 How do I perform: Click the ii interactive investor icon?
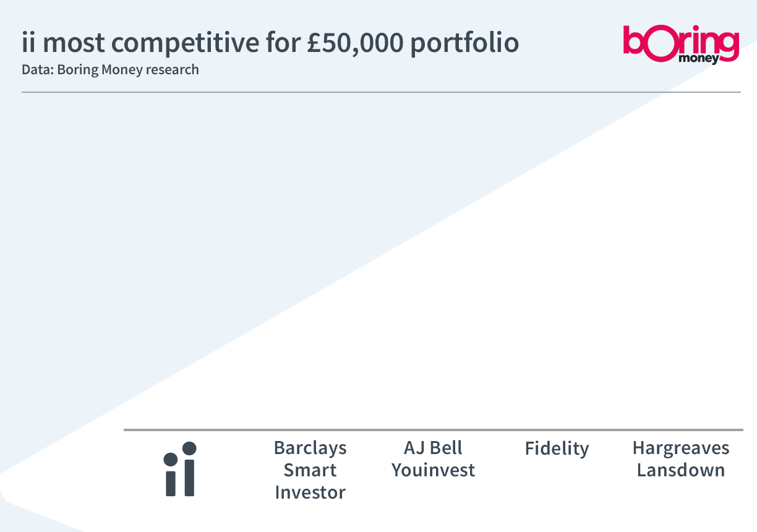(x=180, y=469)
